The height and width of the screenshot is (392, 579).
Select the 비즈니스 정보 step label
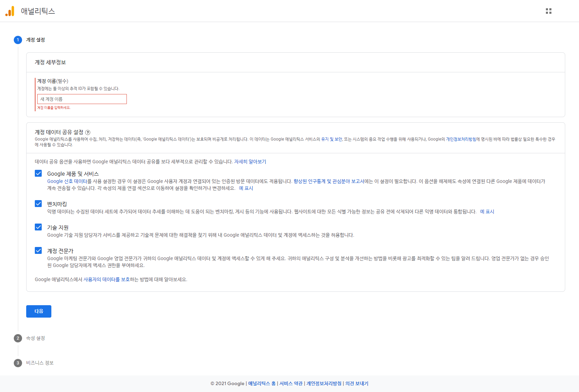tap(40, 363)
